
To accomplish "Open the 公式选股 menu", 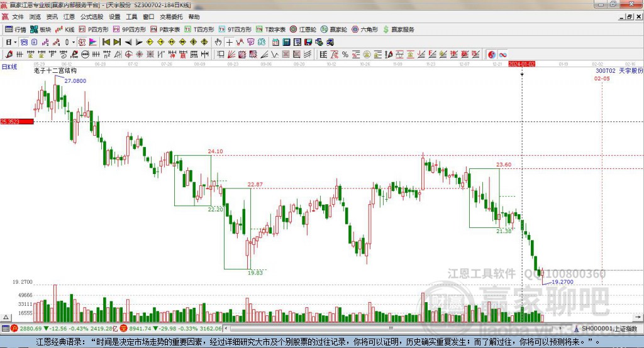I will click(x=92, y=17).
